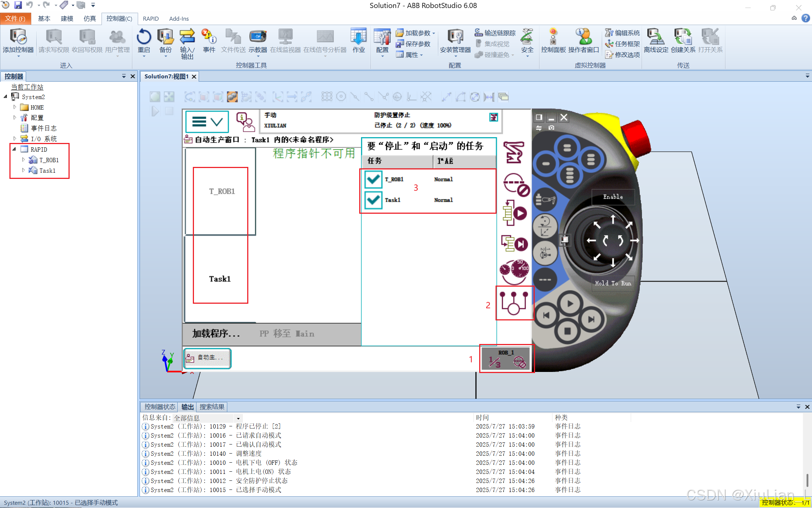This screenshot has width=812, height=508.
Task: Click Create Relation (创建关系) icon
Action: coord(683,36)
